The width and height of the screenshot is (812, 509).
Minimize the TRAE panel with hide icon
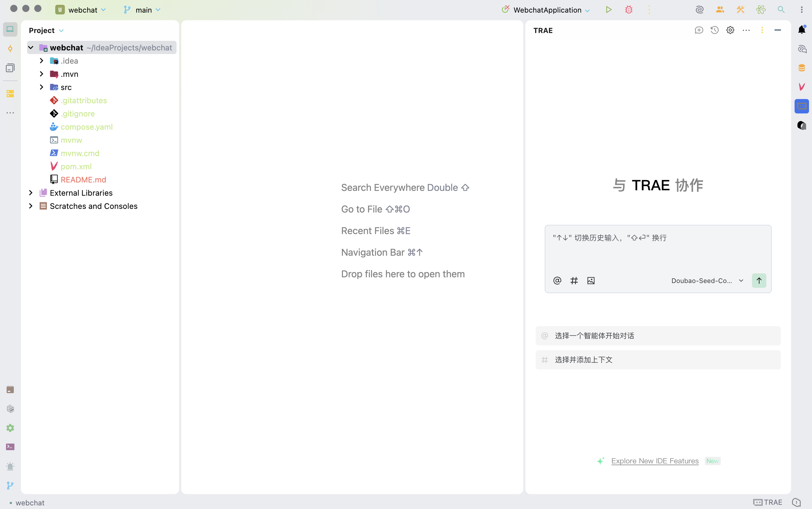pos(778,30)
